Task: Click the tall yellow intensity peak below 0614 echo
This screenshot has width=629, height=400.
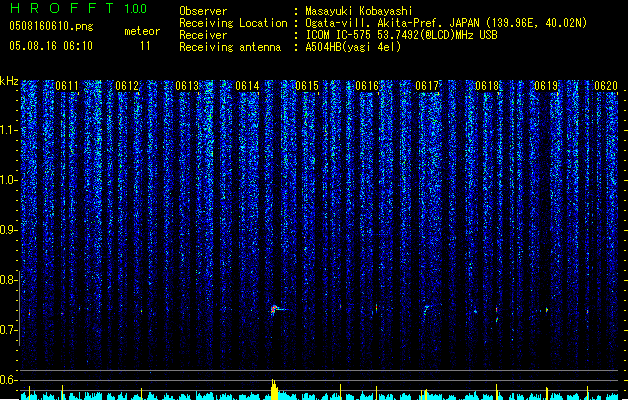Action: click(x=274, y=390)
